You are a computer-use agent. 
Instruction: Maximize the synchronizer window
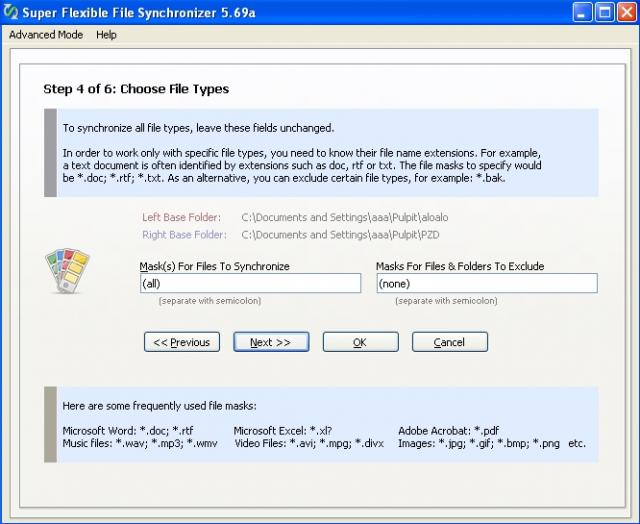coord(605,12)
